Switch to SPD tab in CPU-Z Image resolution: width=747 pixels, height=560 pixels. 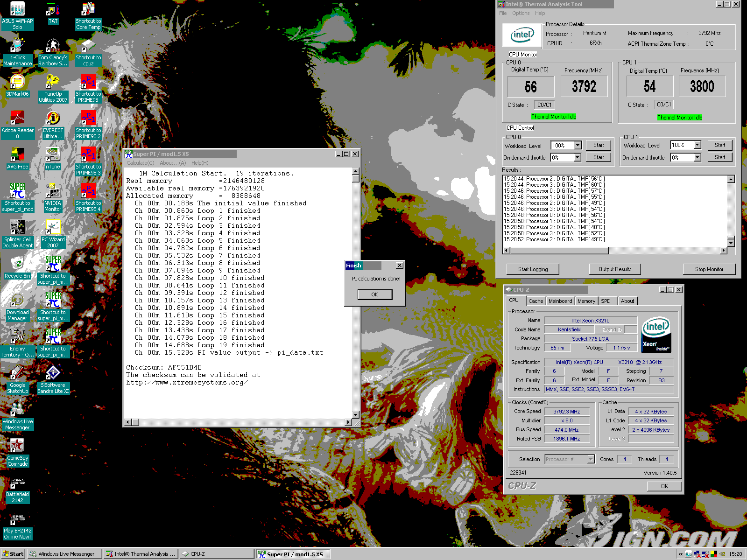tap(606, 301)
